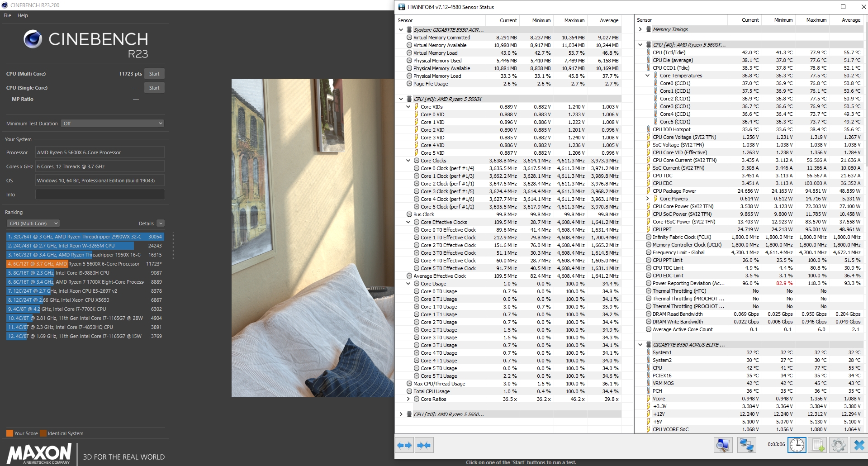This screenshot has height=466, width=868.
Task: Select the Intel Core i7-7700K ranking row
Action: tap(85, 309)
